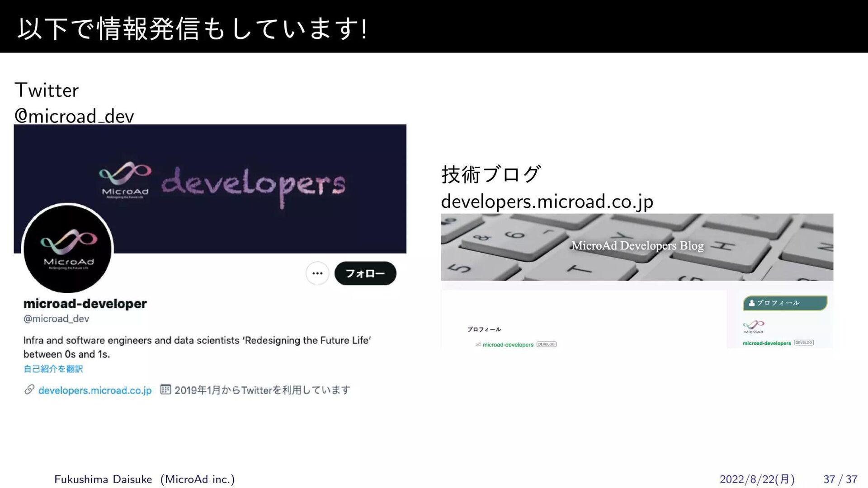Click the DEVBLOG badge in main area
The image size is (868, 488).
(546, 344)
